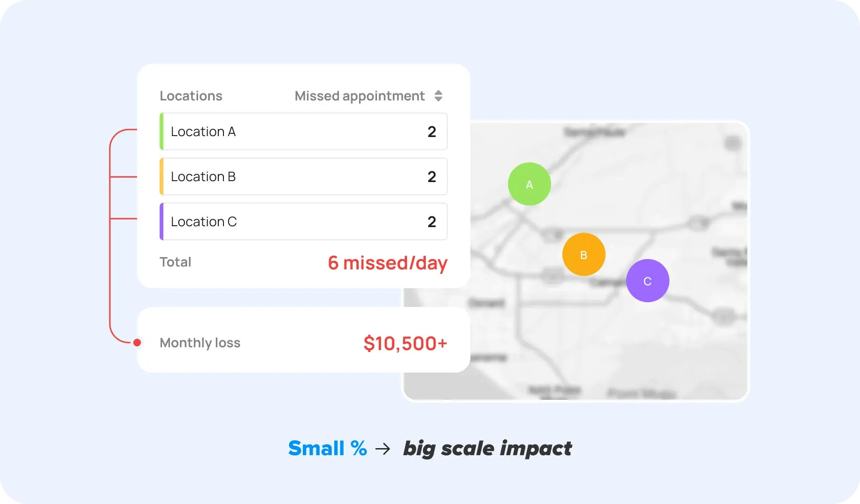Click the Total label
860x504 pixels.
point(175,262)
